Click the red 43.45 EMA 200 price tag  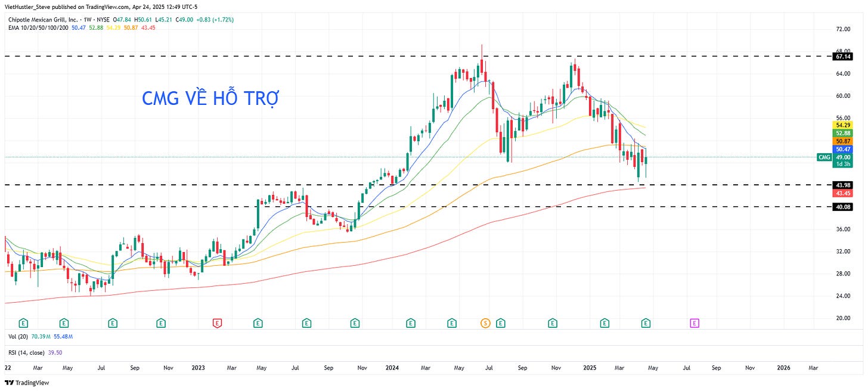coord(842,193)
